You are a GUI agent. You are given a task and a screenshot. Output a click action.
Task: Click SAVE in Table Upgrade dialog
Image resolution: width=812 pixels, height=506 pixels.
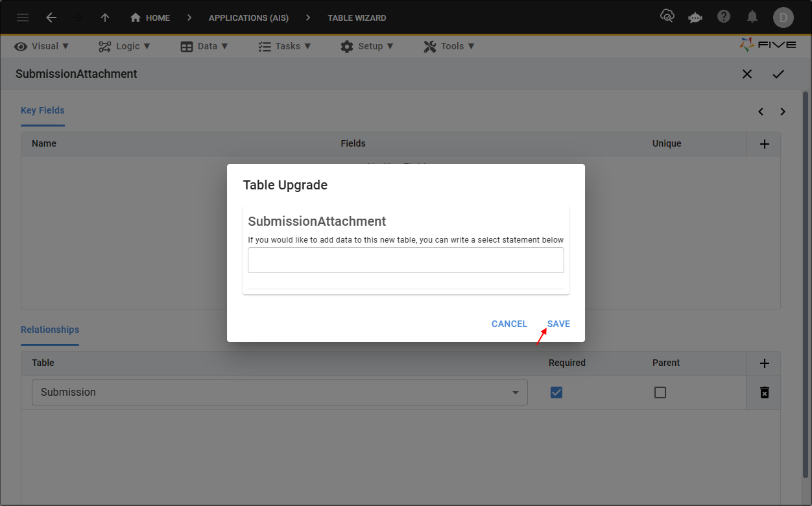[x=558, y=324]
